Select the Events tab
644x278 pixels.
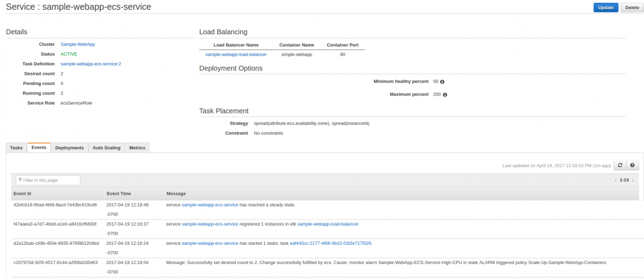tap(39, 147)
